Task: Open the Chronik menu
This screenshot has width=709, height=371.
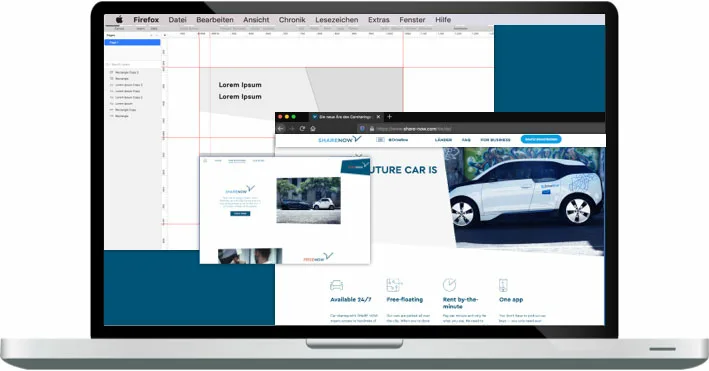Action: [x=292, y=20]
